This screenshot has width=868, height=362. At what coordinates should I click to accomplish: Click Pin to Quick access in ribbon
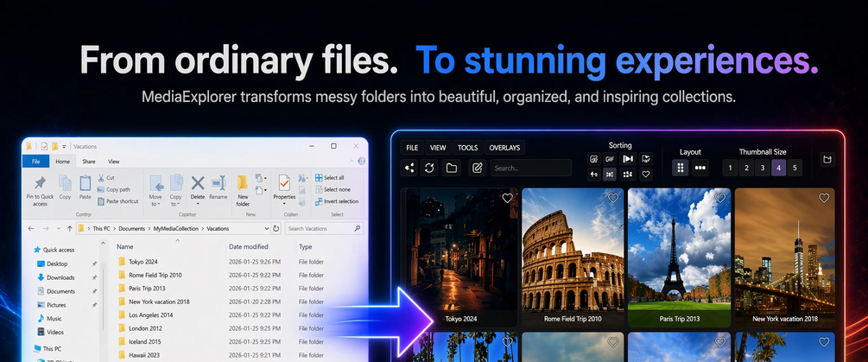tap(40, 190)
